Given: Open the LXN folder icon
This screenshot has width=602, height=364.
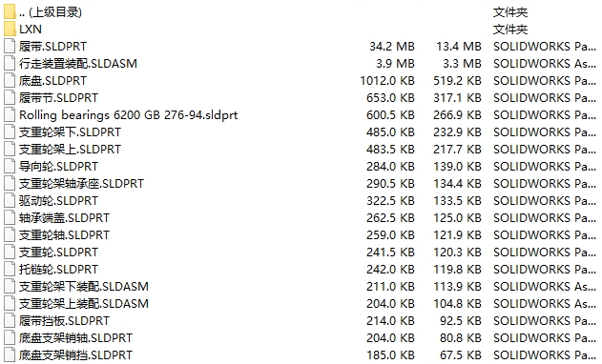Looking at the screenshot, I should tap(10, 30).
